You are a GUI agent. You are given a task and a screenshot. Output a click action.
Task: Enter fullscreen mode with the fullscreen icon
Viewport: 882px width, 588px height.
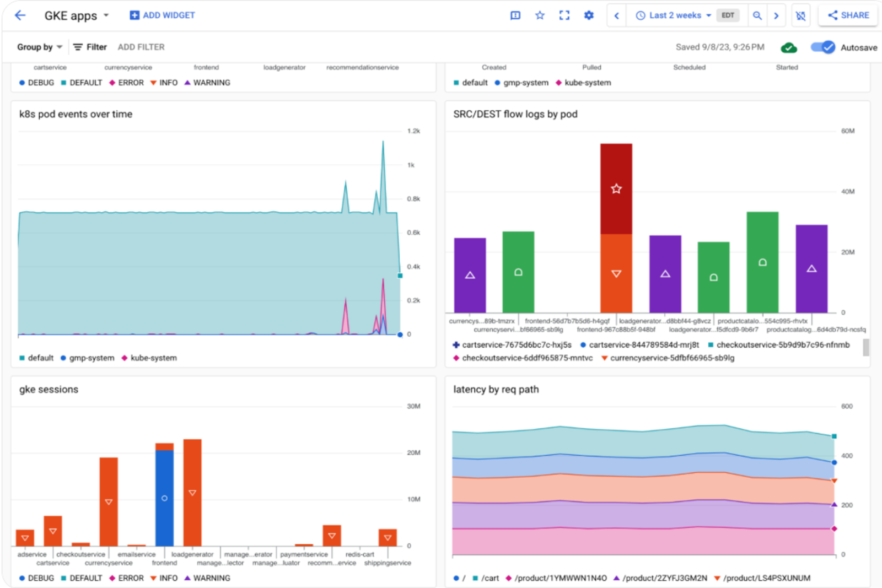tap(564, 15)
